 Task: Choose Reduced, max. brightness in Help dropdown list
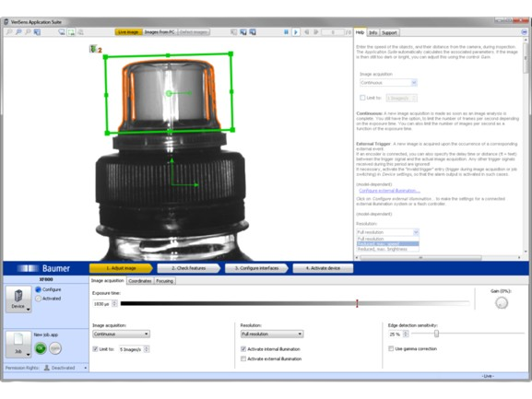(x=388, y=249)
